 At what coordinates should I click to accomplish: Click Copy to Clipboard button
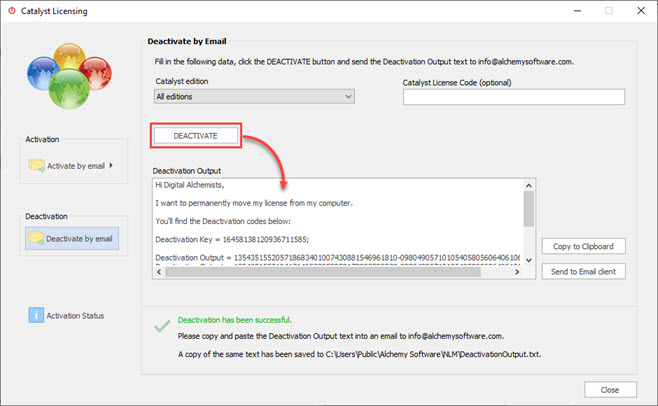[583, 246]
